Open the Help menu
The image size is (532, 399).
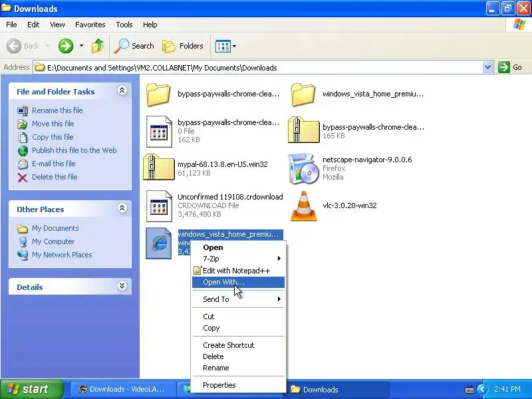coord(150,25)
